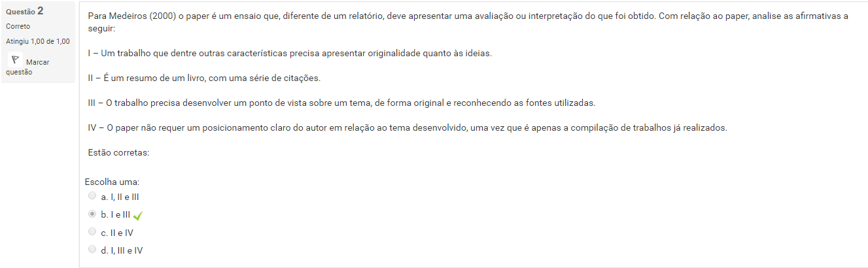This screenshot has height=268, width=868.
Task: Select radio button for option b
Action: (x=92, y=214)
